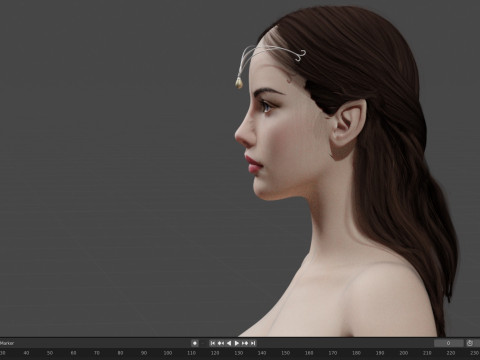This screenshot has width=480, height=360.
Task: Click frame 50 on the timeline ruler
Action: 50,353
